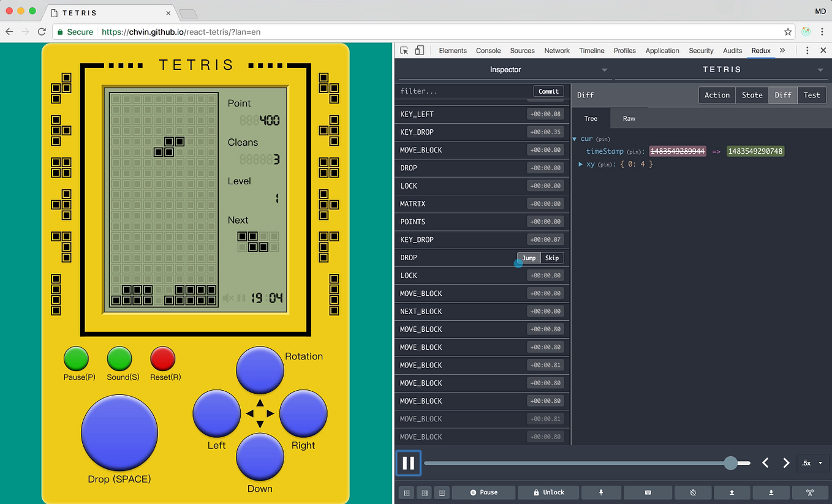Viewport: 832px width, 504px height.
Task: Open the .5x playback speed dropdown
Action: (x=812, y=463)
